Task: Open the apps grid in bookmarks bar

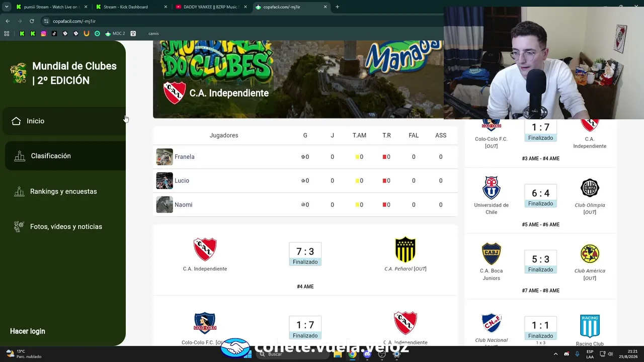Action: [x=7, y=34]
